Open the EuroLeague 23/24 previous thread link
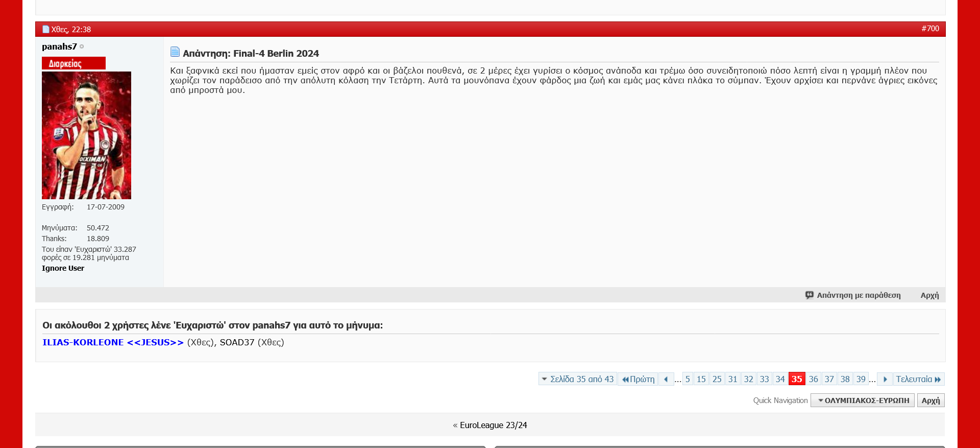Screen dimensions: 980x448 coord(493,425)
